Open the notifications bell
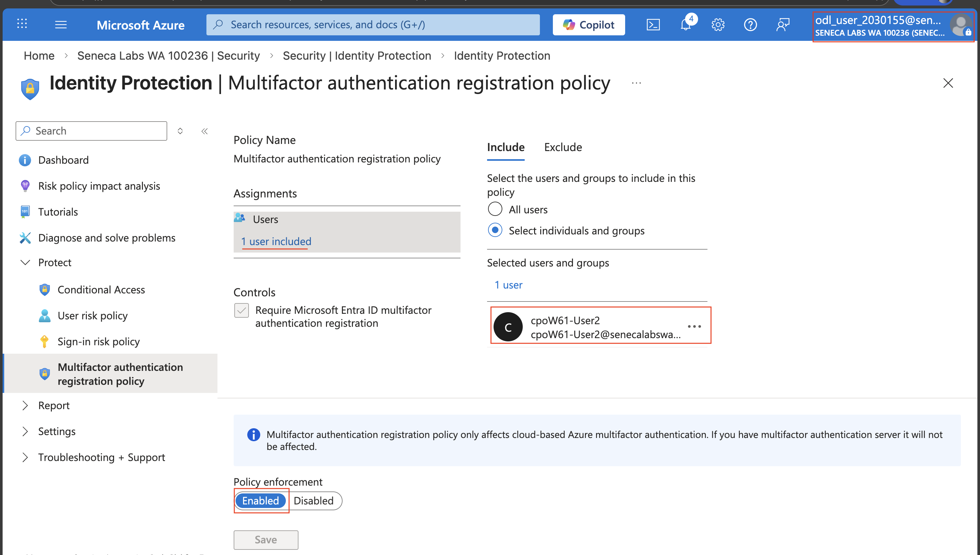Image resolution: width=980 pixels, height=555 pixels. 686,25
